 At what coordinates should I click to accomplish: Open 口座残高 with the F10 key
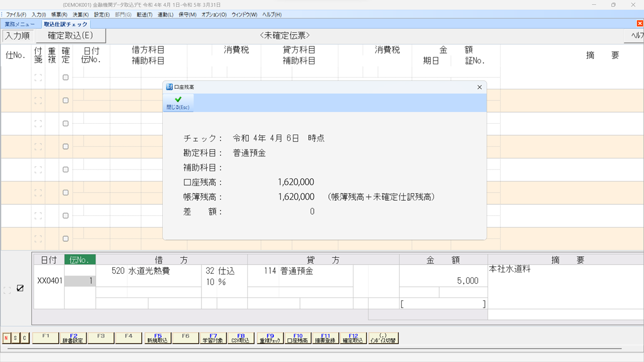[x=297, y=338]
